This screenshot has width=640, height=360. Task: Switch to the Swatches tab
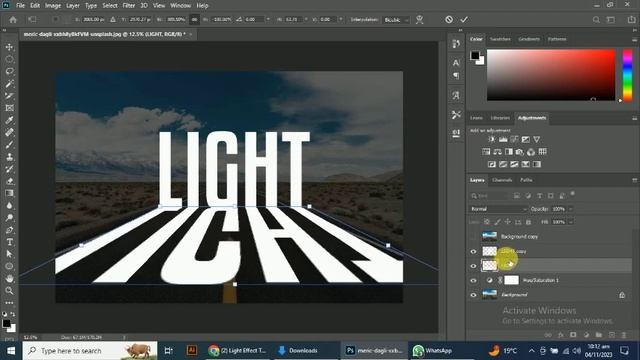click(x=500, y=39)
